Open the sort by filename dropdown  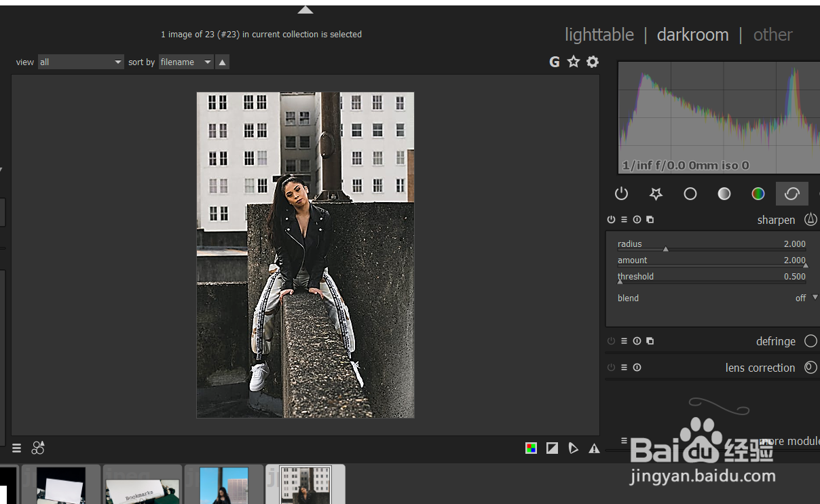(186, 62)
